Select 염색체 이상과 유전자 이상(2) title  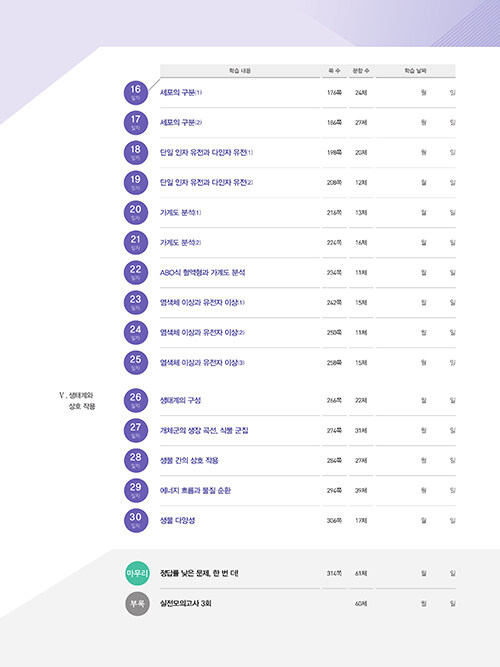(x=202, y=333)
